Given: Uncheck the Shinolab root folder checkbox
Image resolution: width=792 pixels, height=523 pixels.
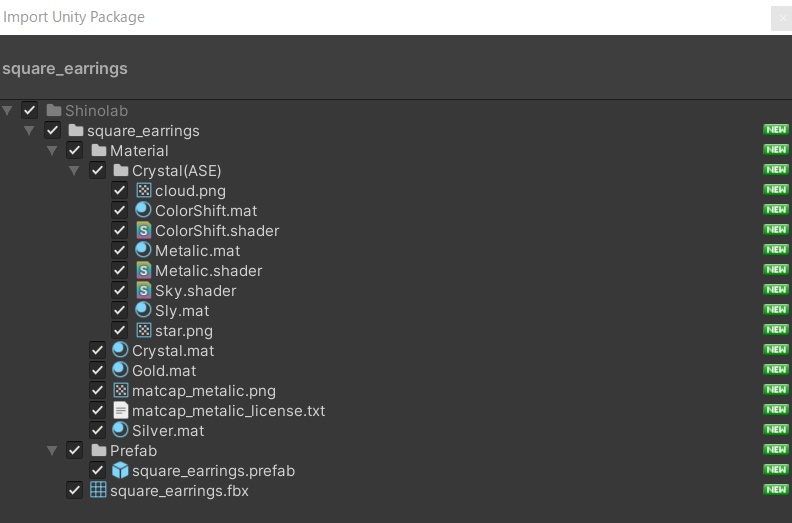Looking at the screenshot, I should 30,110.
